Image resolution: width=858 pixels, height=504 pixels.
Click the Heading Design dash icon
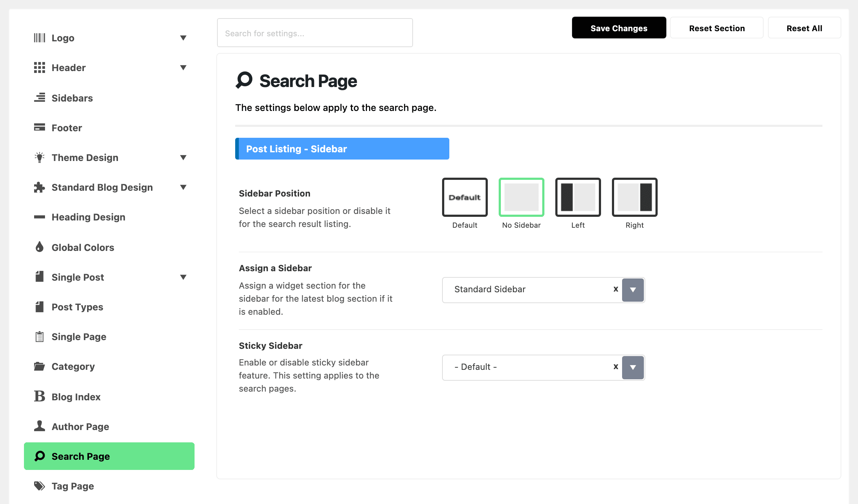[40, 217]
